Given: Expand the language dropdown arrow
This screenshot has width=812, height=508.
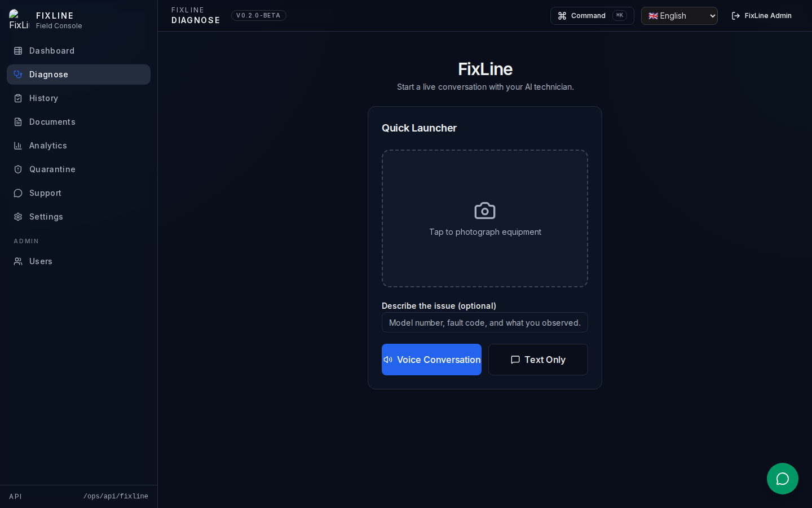Looking at the screenshot, I should coord(712,16).
